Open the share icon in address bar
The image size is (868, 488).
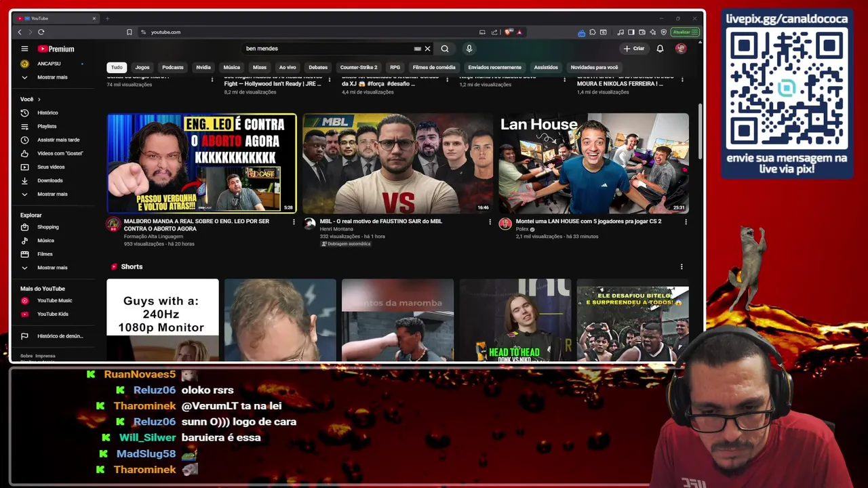point(494,32)
